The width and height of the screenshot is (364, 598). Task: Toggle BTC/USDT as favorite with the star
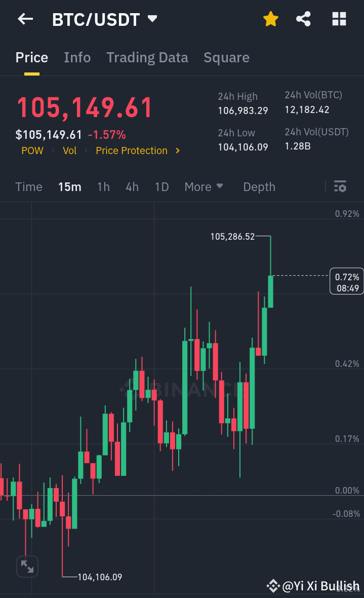pyautogui.click(x=270, y=19)
